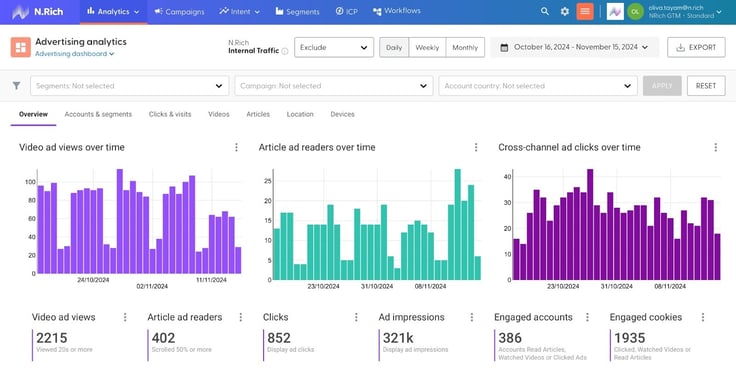Screen dimensions: 736x370
Task: Click the EXPORT button
Action: point(696,47)
